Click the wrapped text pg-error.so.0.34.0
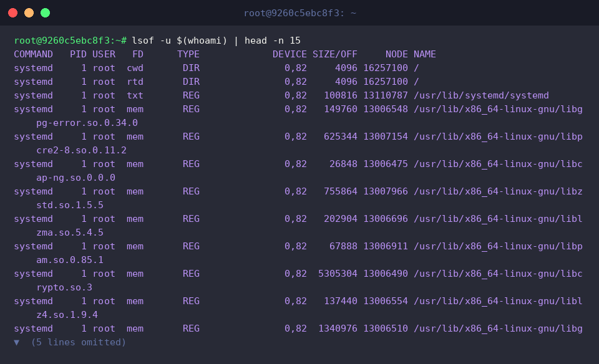 point(87,123)
